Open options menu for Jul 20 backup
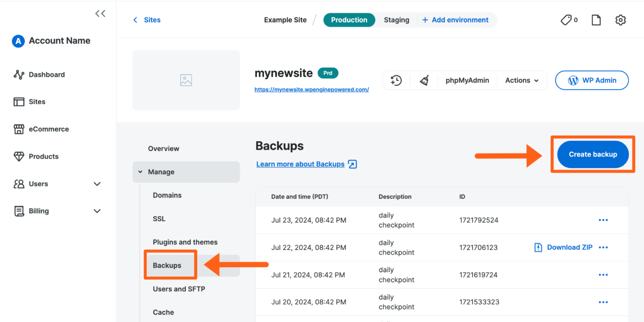 tap(603, 302)
